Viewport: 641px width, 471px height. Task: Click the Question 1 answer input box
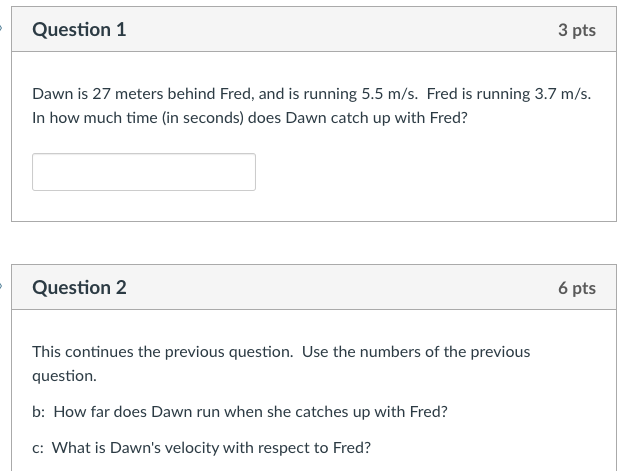[x=144, y=172]
